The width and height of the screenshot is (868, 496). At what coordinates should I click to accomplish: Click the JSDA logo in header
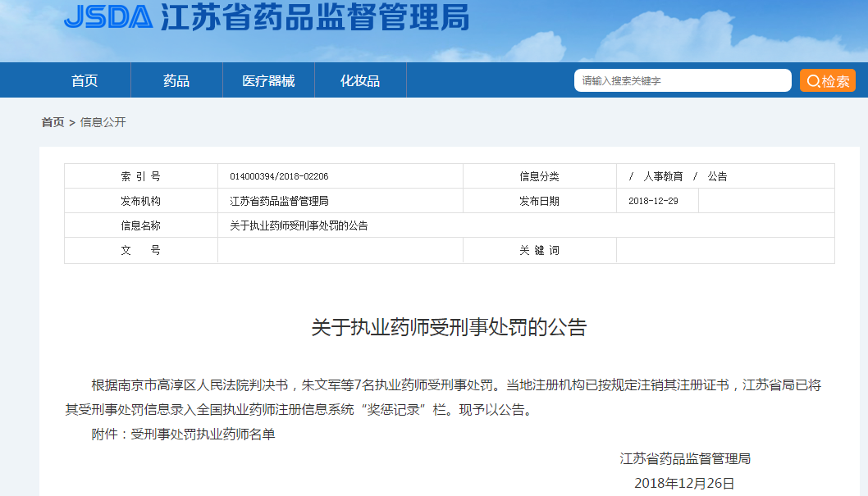(x=108, y=16)
